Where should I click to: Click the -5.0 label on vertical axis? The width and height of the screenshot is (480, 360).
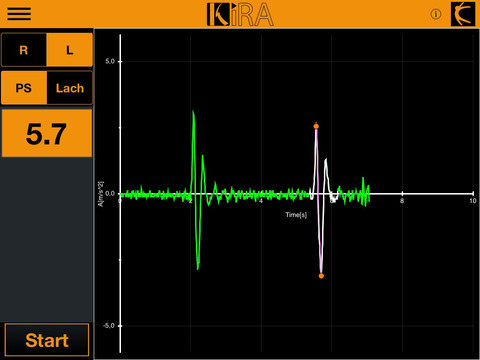[108, 326]
